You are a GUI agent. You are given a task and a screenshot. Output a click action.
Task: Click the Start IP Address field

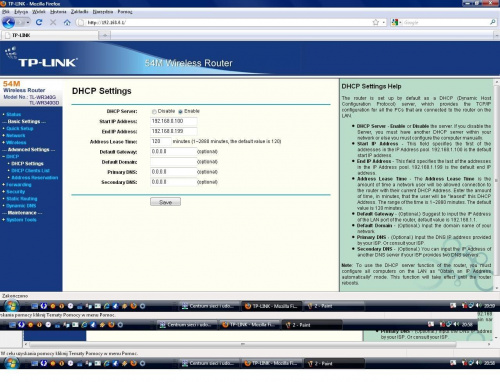click(x=173, y=121)
